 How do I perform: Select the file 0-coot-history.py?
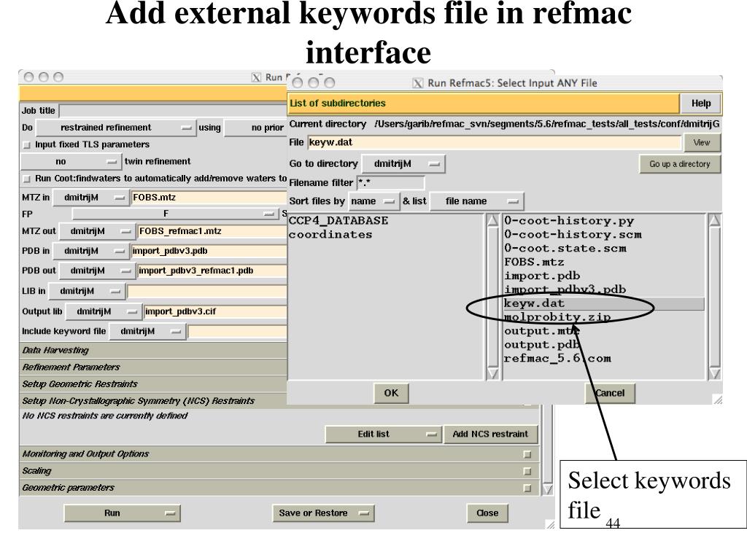tap(569, 221)
